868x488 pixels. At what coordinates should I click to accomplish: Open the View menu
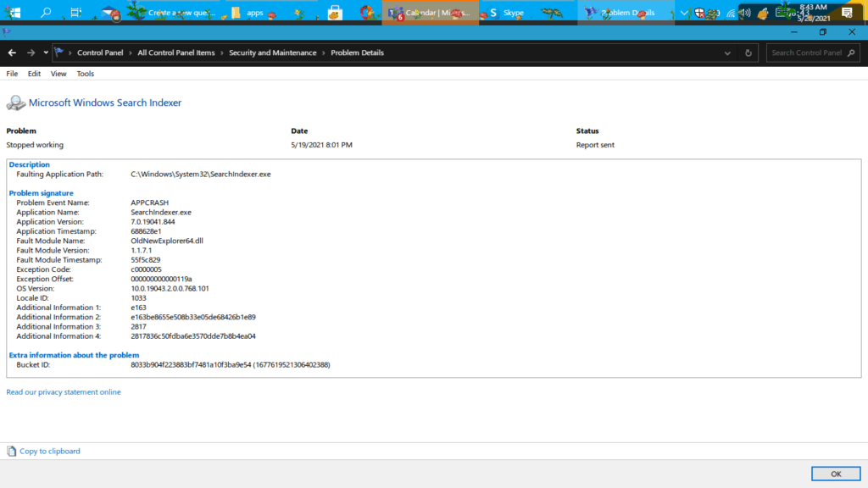tap(58, 74)
